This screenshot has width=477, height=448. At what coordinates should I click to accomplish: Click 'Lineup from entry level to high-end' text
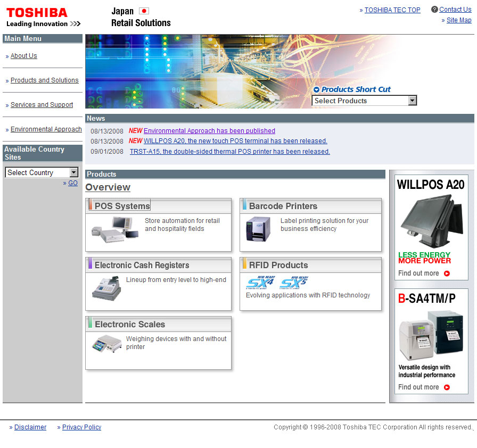coord(176,280)
